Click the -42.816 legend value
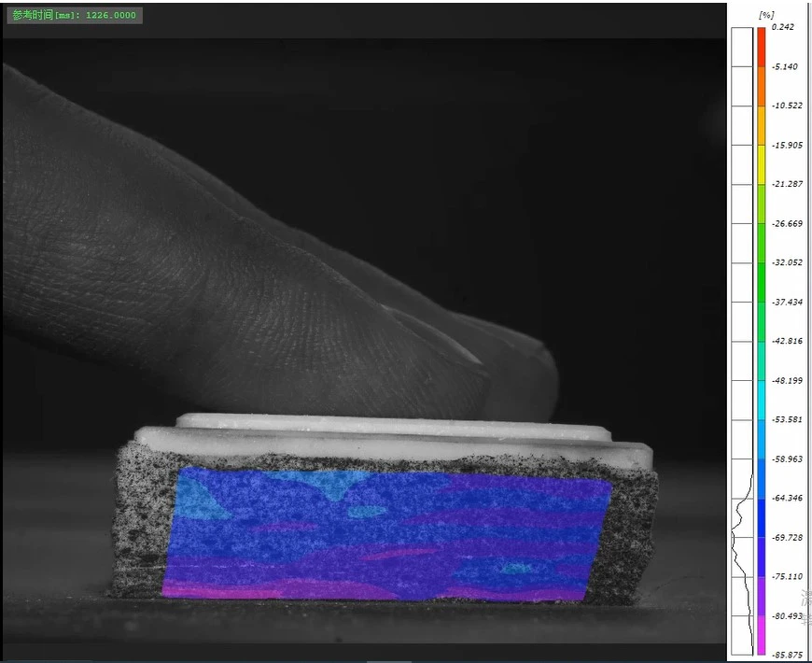Screen dimensions: 812x663 pyautogui.click(x=787, y=341)
